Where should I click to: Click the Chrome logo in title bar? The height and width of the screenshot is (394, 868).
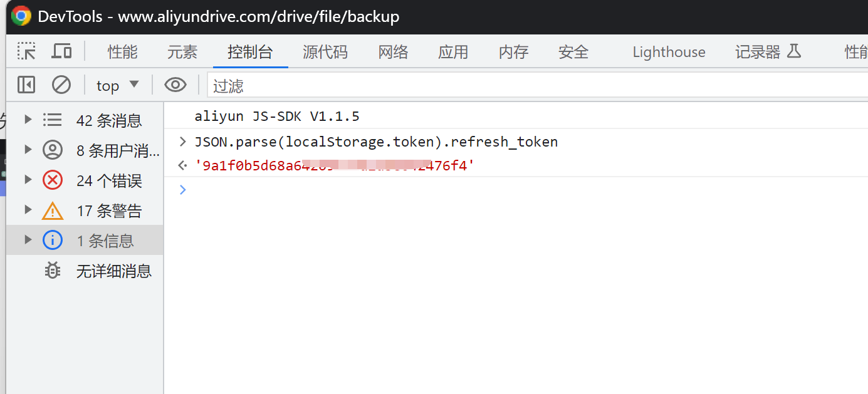click(x=21, y=16)
